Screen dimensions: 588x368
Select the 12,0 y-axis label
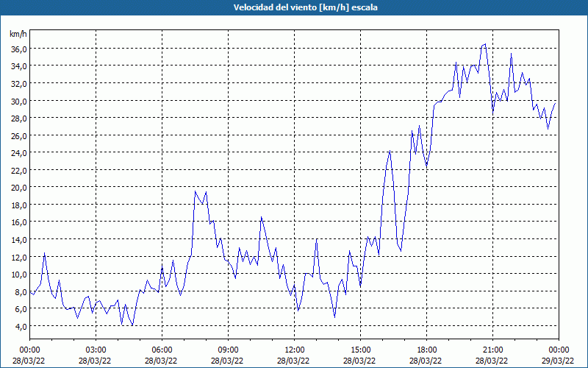click(18, 257)
